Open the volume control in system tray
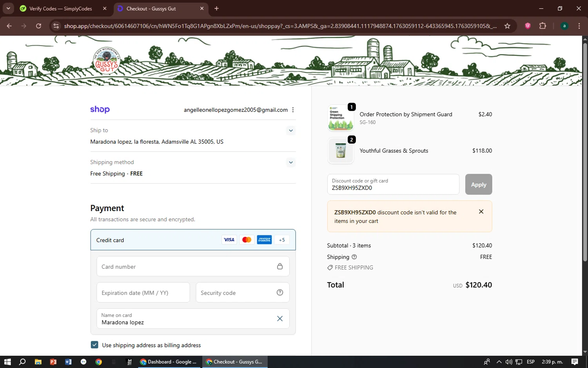Viewport: 588px width, 368px height. (x=509, y=362)
